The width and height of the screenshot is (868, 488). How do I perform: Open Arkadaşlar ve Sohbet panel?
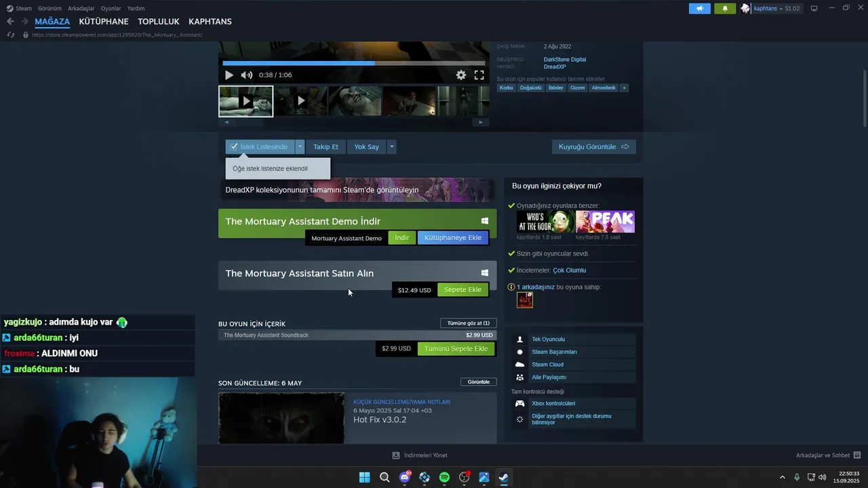pyautogui.click(x=828, y=455)
